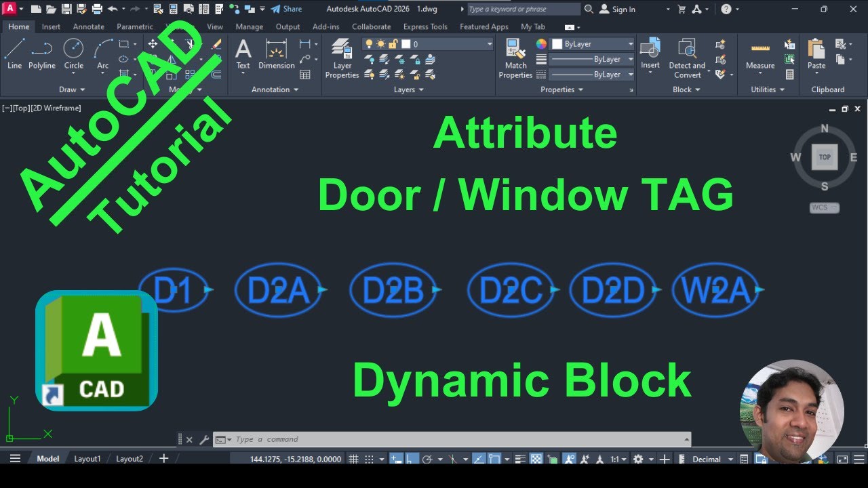This screenshot has height=488, width=868.
Task: Click the Match Properties tool
Action: click(x=515, y=59)
